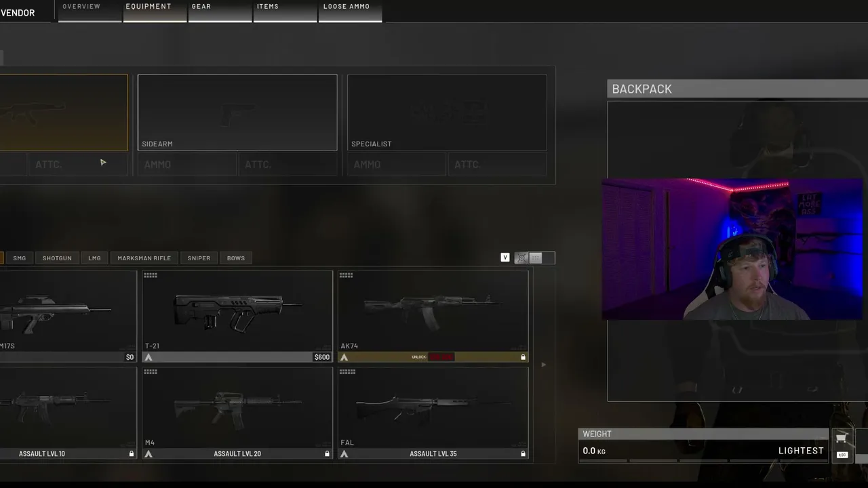Click the Weight label

[x=597, y=434]
